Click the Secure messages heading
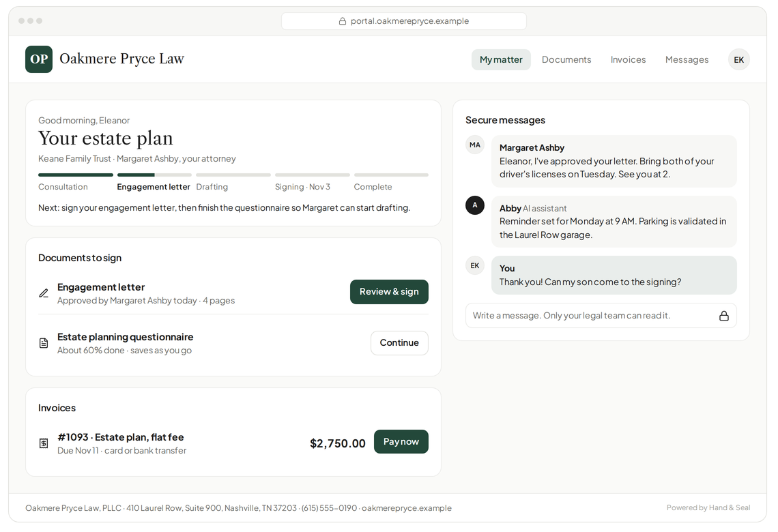 pos(505,120)
